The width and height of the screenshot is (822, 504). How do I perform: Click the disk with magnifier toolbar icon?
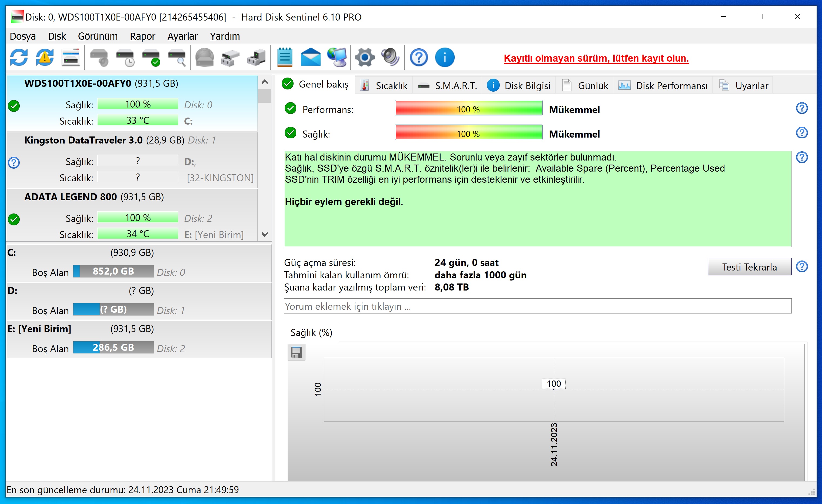coord(177,58)
